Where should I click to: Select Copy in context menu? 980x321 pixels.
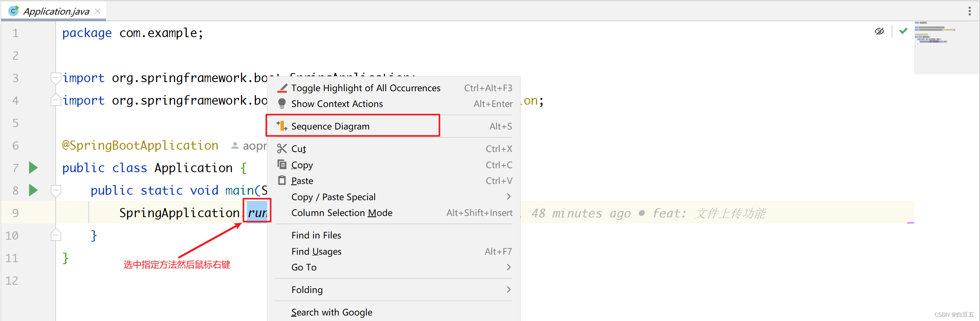point(394,165)
